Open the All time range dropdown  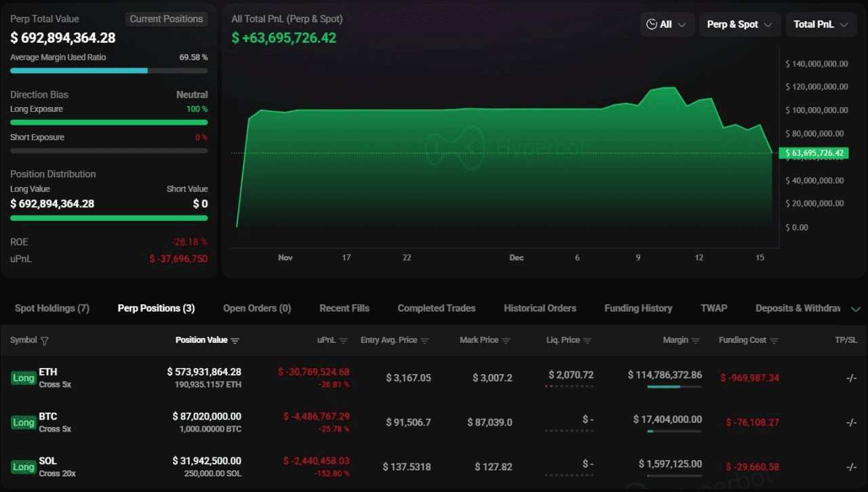coord(667,24)
